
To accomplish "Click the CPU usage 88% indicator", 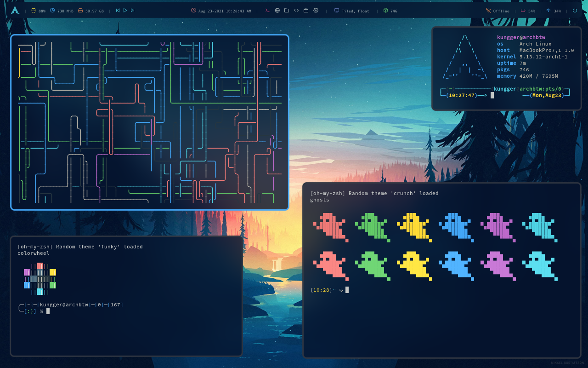I will tap(38, 11).
